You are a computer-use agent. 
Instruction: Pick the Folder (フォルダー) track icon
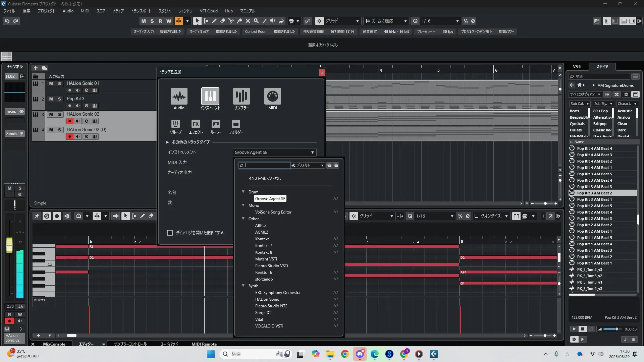[236, 124]
